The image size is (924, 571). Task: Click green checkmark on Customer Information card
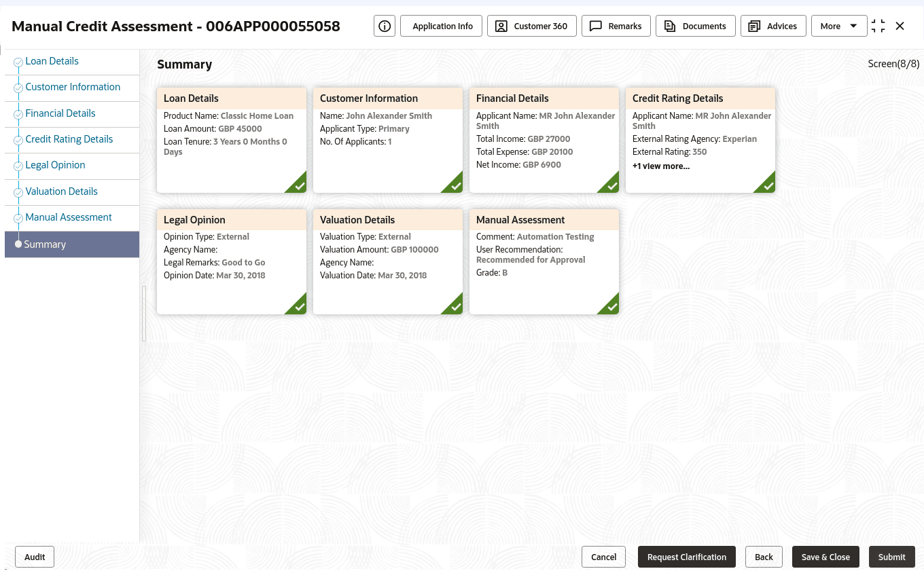(455, 185)
